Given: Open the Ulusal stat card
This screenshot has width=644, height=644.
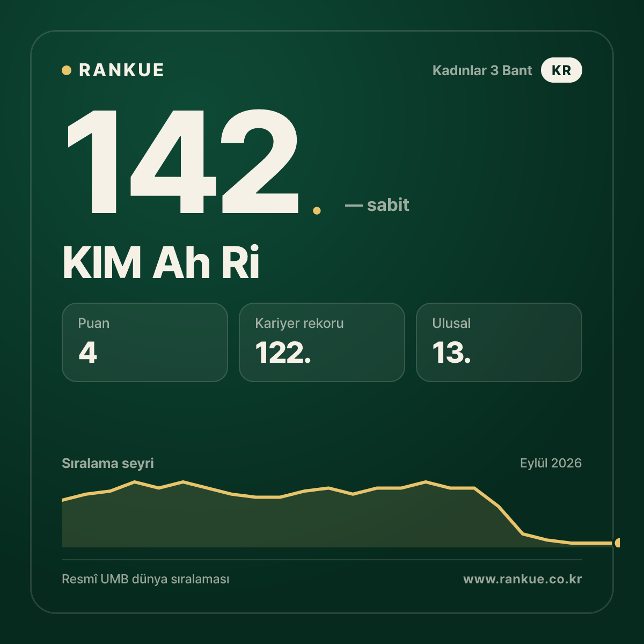Looking at the screenshot, I should 499,342.
